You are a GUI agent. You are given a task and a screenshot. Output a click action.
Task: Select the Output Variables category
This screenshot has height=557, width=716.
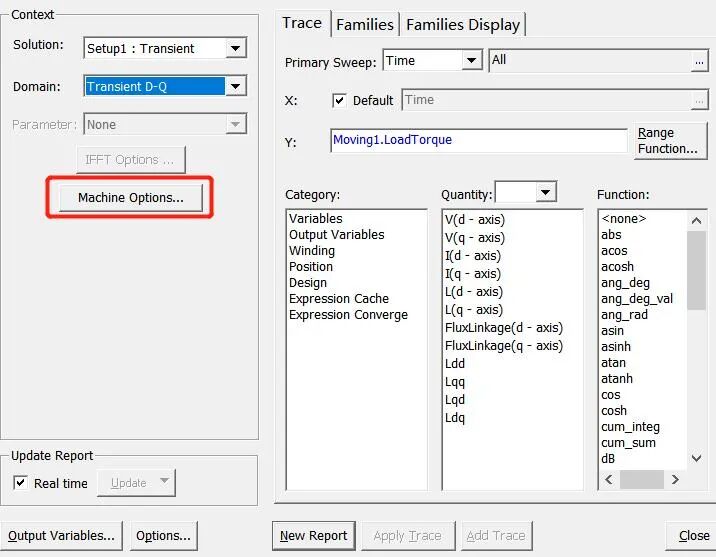point(337,235)
